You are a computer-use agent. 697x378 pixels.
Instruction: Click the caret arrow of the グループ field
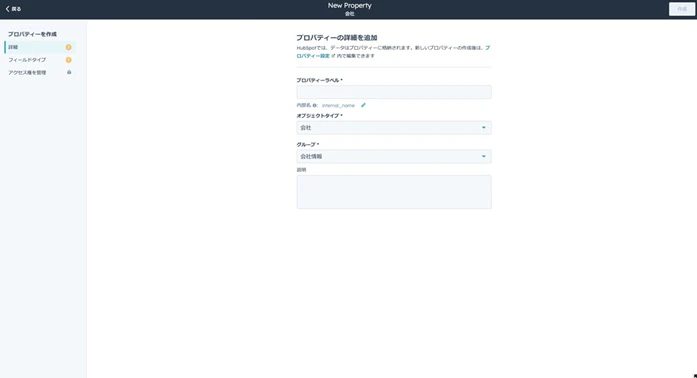(x=484, y=157)
